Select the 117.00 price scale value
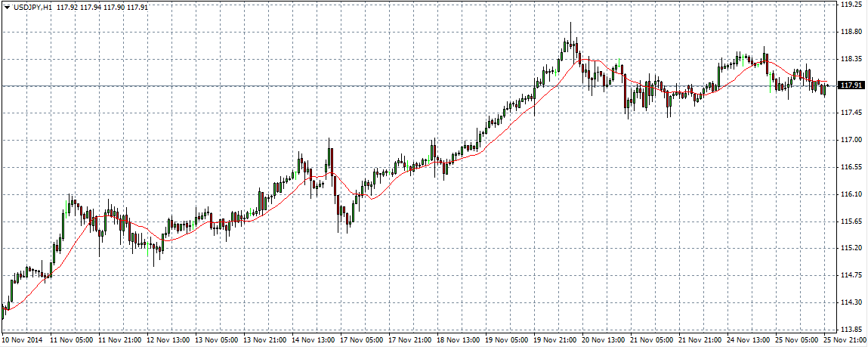This screenshot has height=347, width=868. 851,140
